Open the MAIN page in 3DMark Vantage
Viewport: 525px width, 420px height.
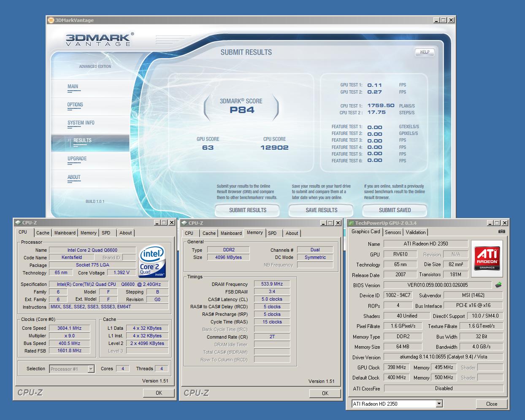(73, 86)
